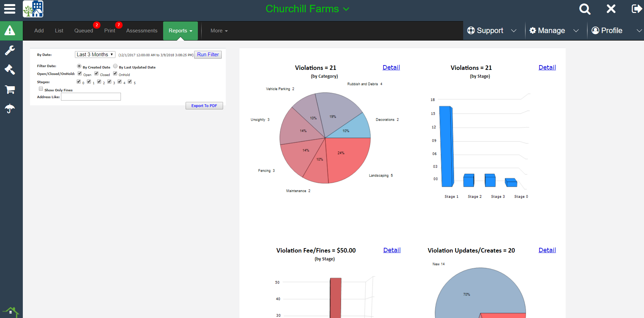
Task: Open the search magnifier icon
Action: pos(585,9)
